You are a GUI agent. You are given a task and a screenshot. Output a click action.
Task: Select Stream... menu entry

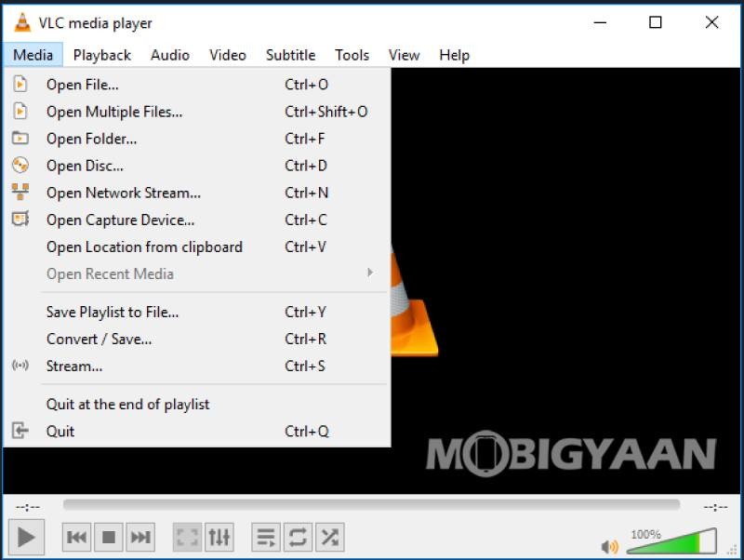[197, 366]
